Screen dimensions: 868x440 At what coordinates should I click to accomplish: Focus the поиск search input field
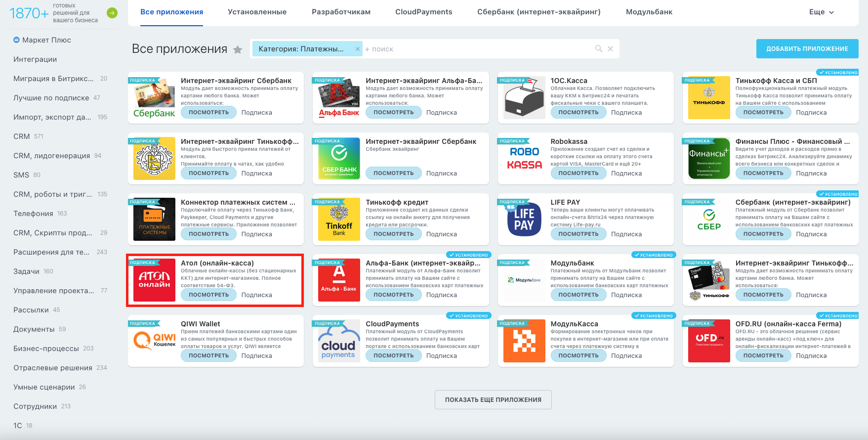point(477,48)
